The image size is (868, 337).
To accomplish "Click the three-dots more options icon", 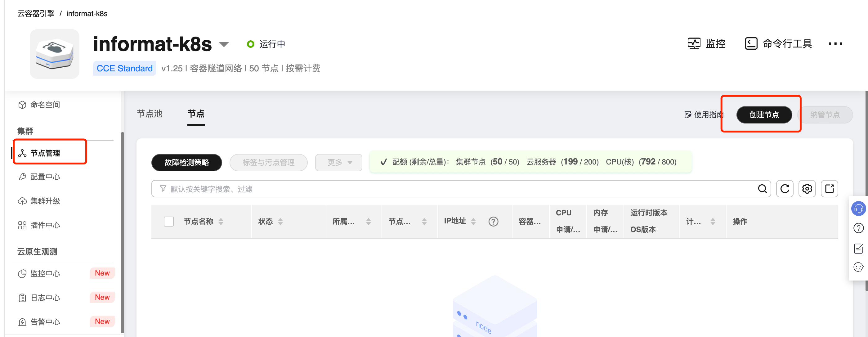I will click(835, 43).
